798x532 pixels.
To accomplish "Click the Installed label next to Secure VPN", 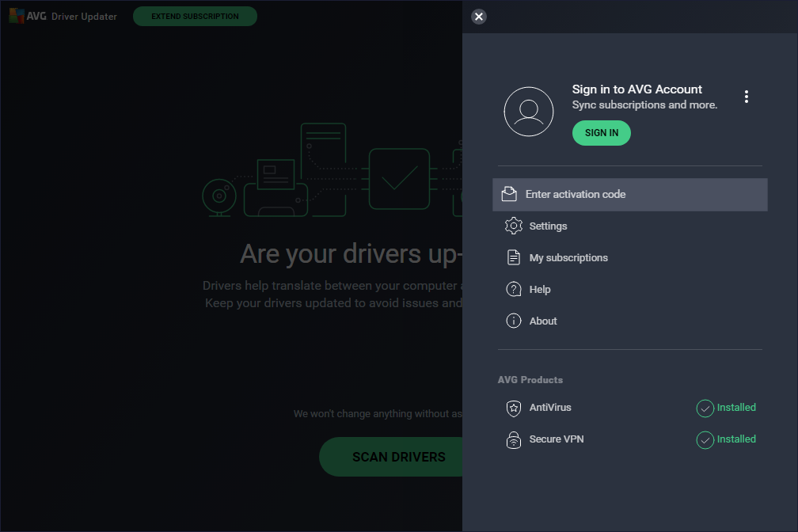I will (x=736, y=439).
